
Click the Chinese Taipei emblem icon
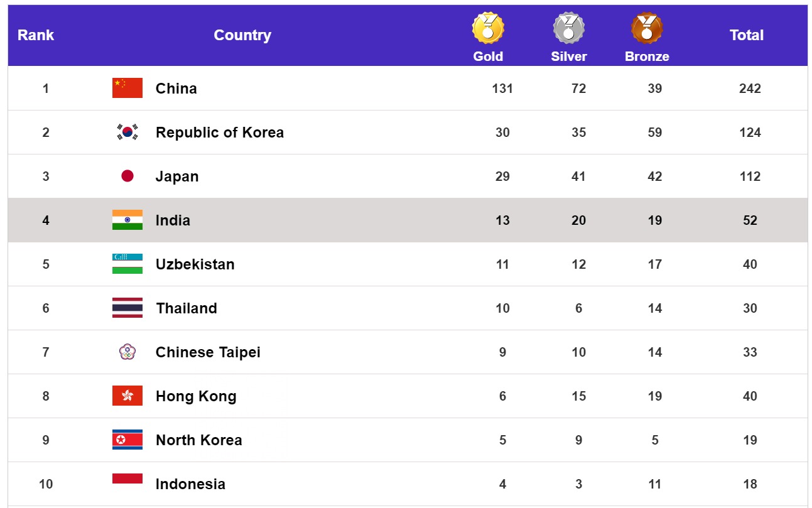pyautogui.click(x=127, y=352)
